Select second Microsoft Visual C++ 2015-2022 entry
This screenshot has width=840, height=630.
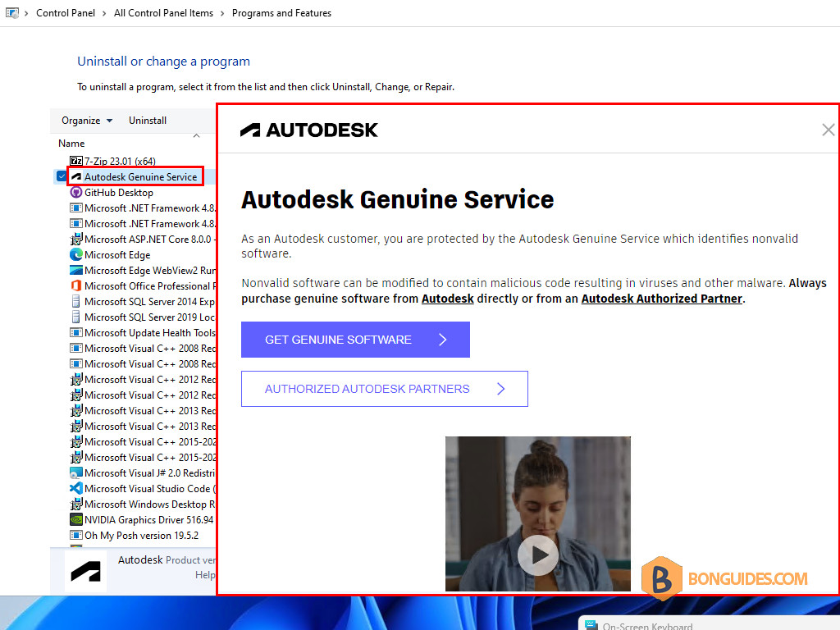pos(143,457)
